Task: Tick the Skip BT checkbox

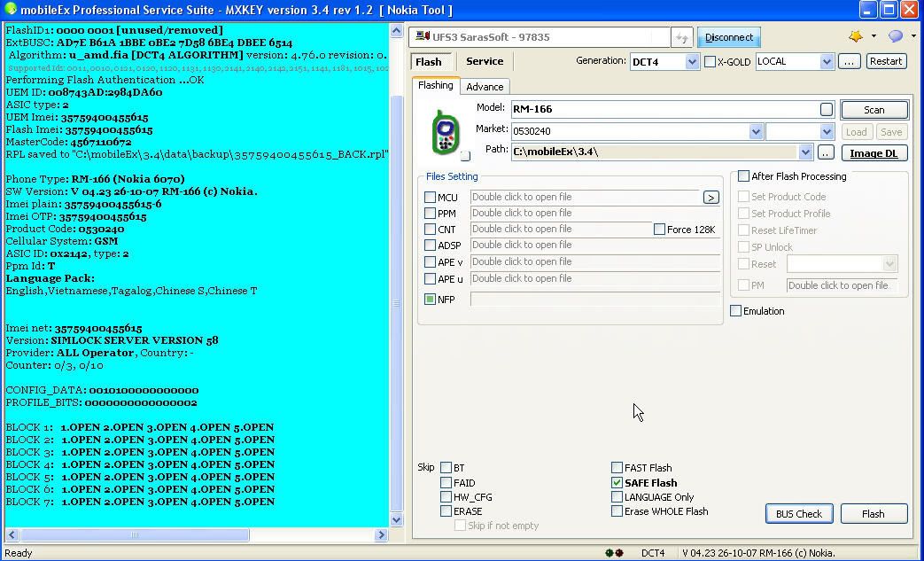Action: pyautogui.click(x=446, y=468)
